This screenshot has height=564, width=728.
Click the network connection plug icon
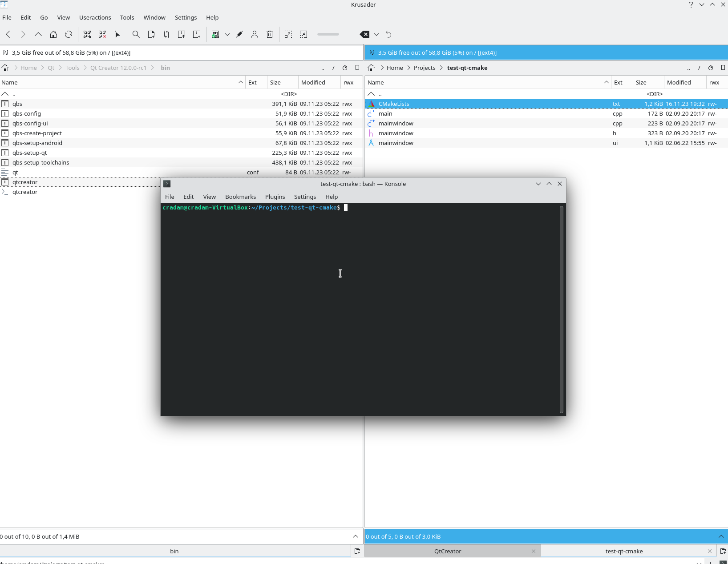239,34
